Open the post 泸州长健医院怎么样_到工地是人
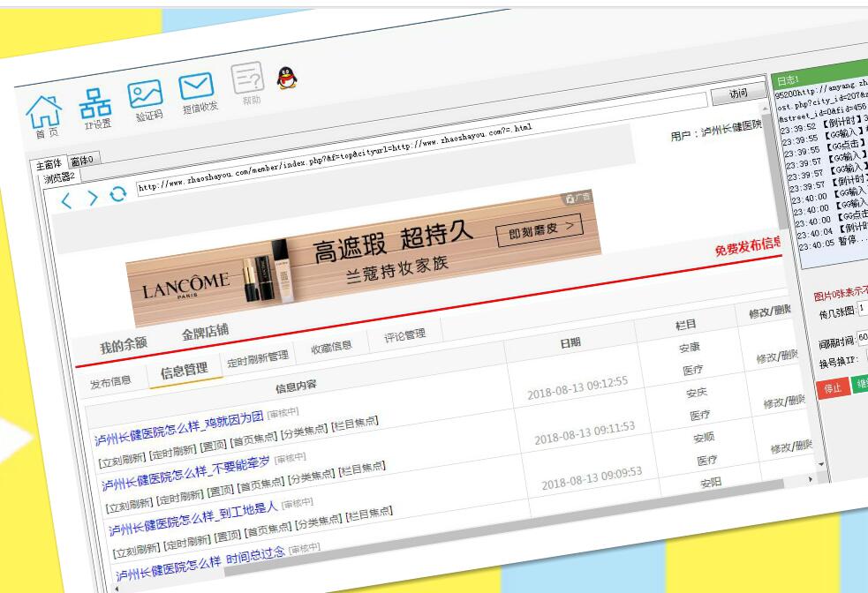 (193, 518)
